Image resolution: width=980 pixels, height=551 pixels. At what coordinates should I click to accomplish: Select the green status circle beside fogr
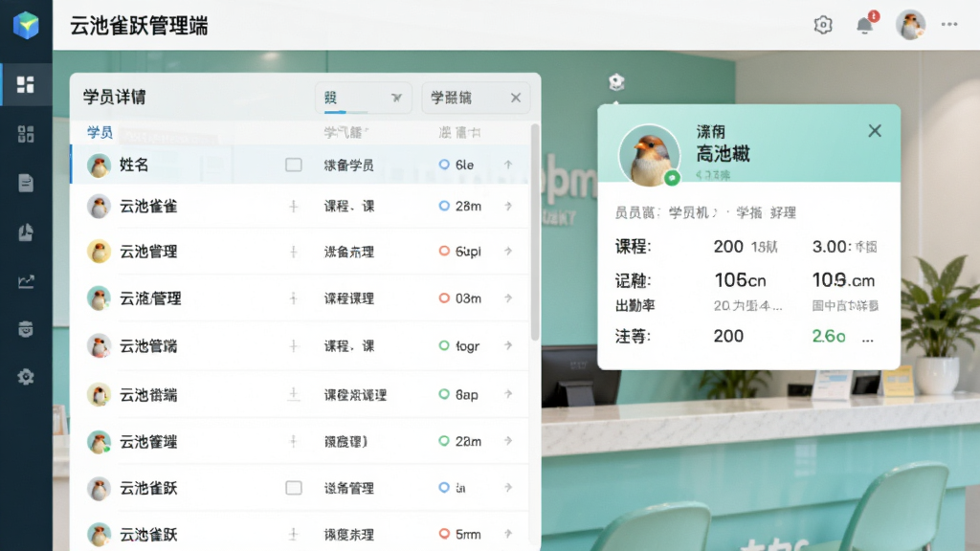pyautogui.click(x=444, y=345)
